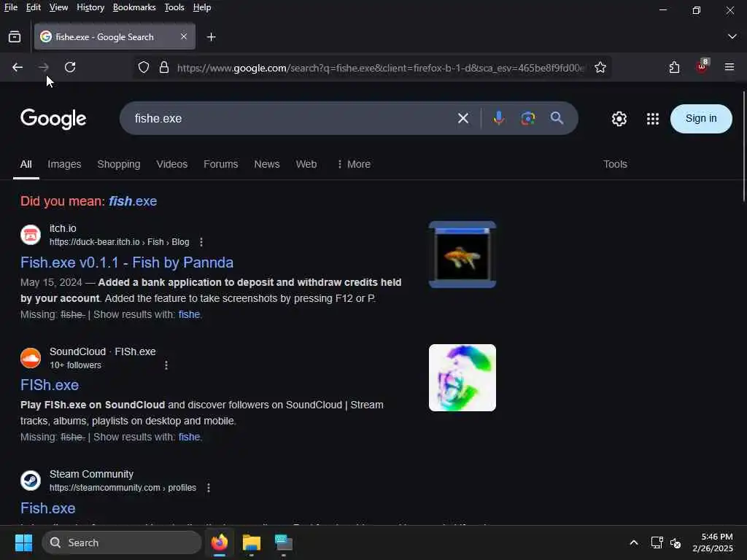Open the History menu
747x560 pixels.
[90, 7]
